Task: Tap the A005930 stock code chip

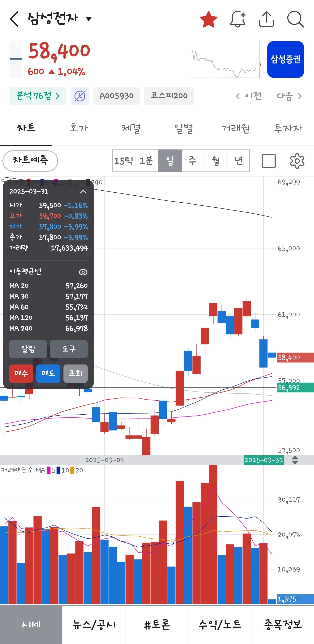Action: pyautogui.click(x=117, y=96)
